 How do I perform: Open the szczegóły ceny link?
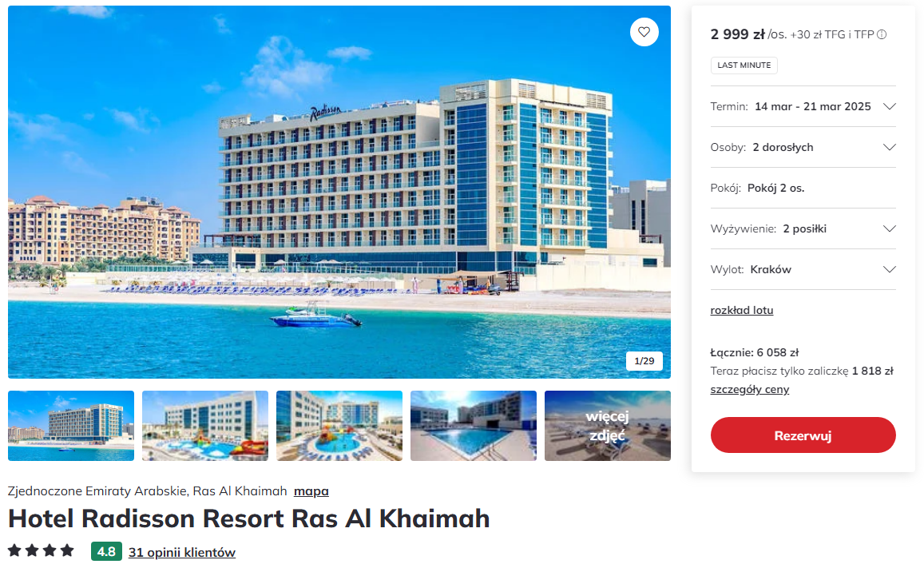tap(750, 390)
